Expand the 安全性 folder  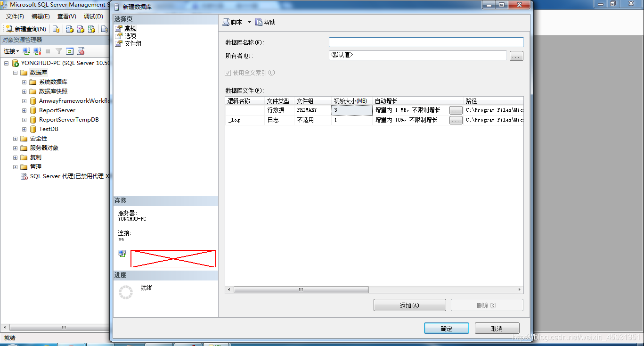click(15, 139)
